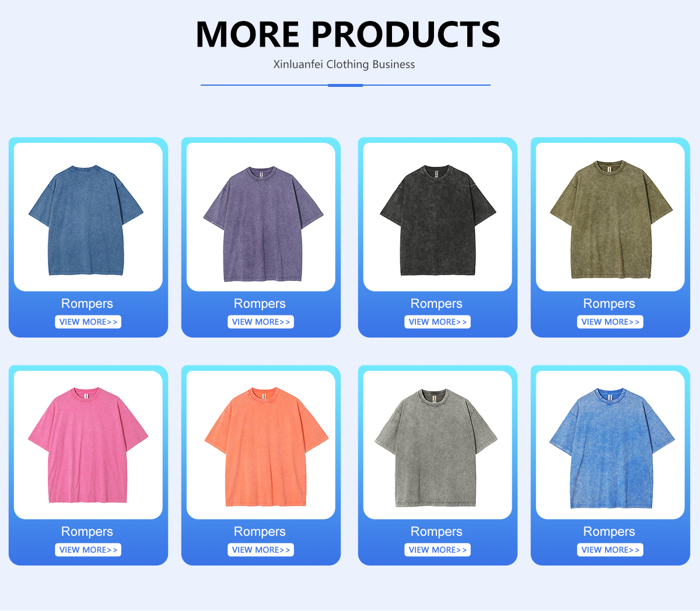Open the pink t-shirt image
The height and width of the screenshot is (611, 700).
pos(88,445)
